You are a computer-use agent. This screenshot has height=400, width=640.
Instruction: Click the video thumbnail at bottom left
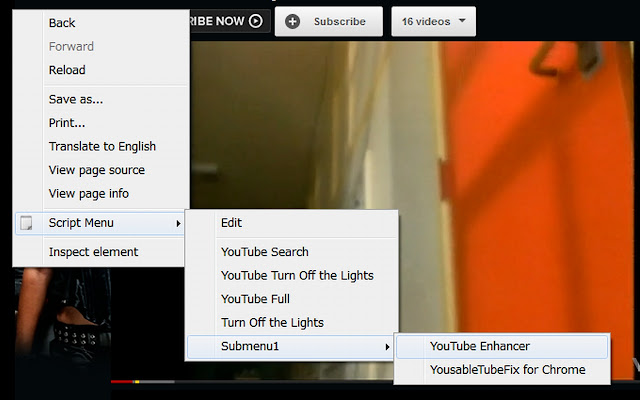click(63, 312)
